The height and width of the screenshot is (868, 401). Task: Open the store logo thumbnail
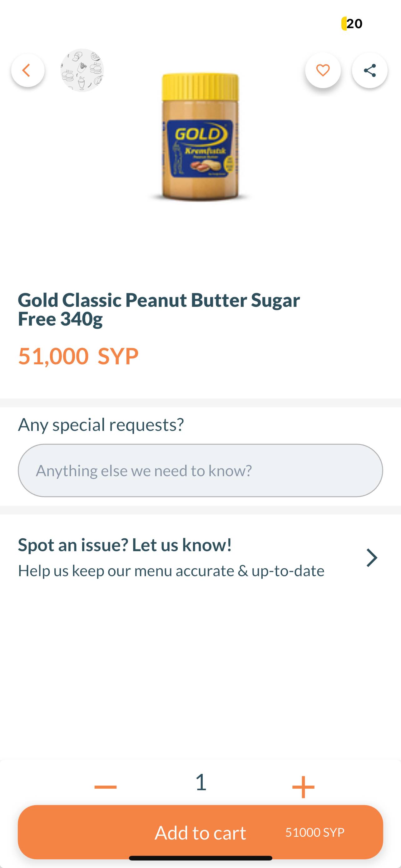point(82,70)
